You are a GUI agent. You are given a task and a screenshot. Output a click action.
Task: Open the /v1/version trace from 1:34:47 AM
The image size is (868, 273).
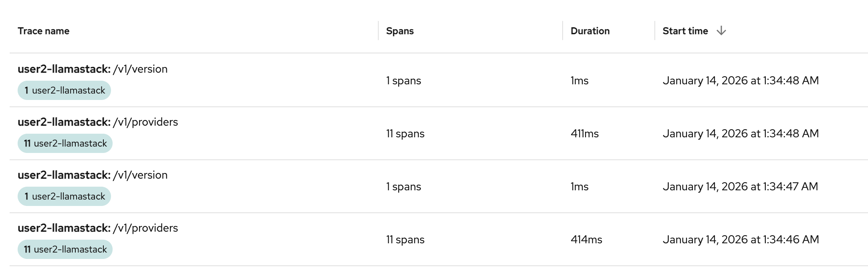(93, 175)
